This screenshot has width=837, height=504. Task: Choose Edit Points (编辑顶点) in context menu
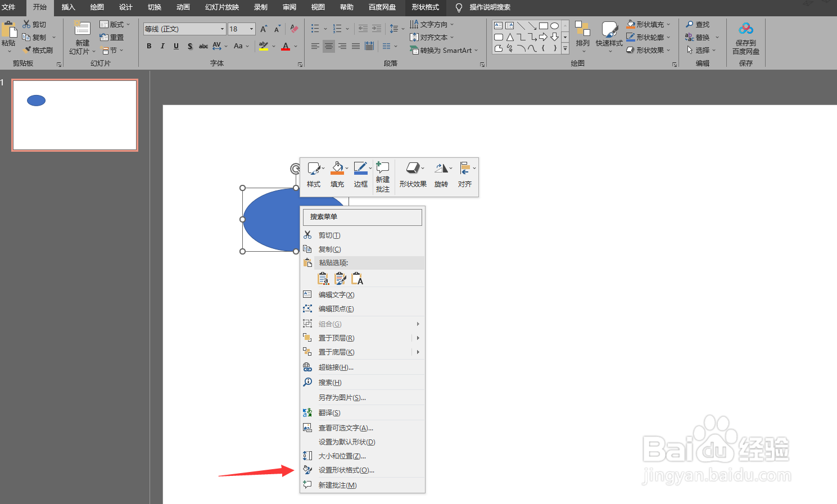(x=363, y=309)
